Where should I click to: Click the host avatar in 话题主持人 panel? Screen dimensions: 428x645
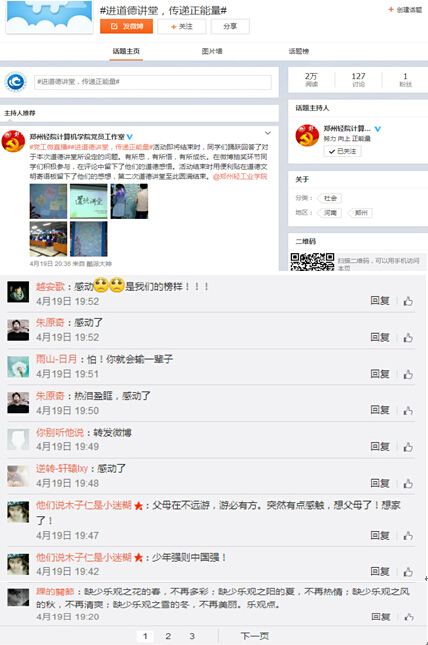307,135
